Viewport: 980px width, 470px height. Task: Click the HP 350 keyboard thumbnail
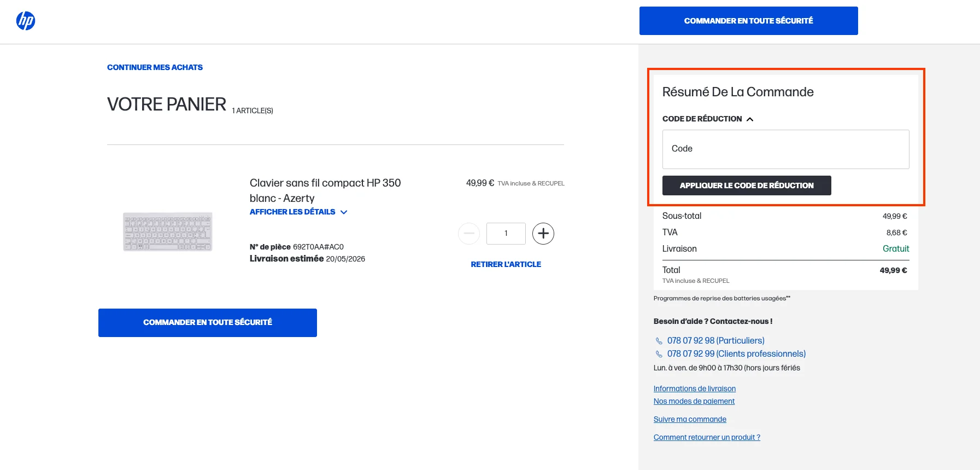[x=168, y=231]
